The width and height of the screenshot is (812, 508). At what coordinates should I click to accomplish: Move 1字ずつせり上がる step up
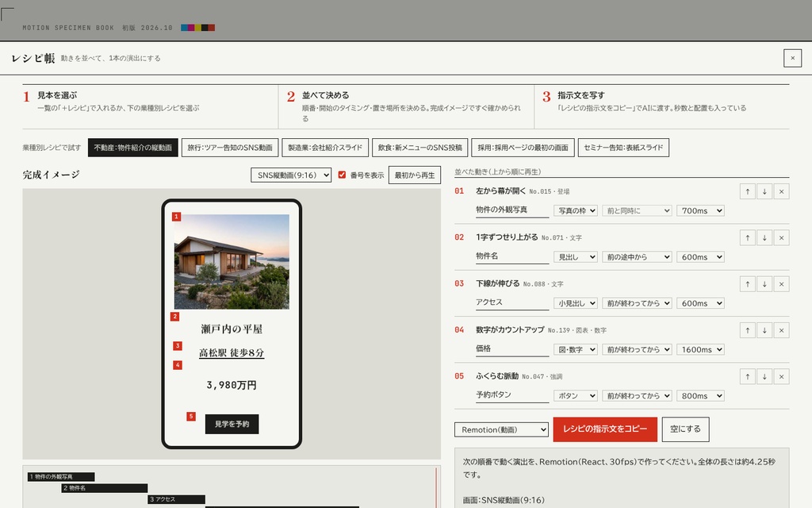[x=747, y=237]
